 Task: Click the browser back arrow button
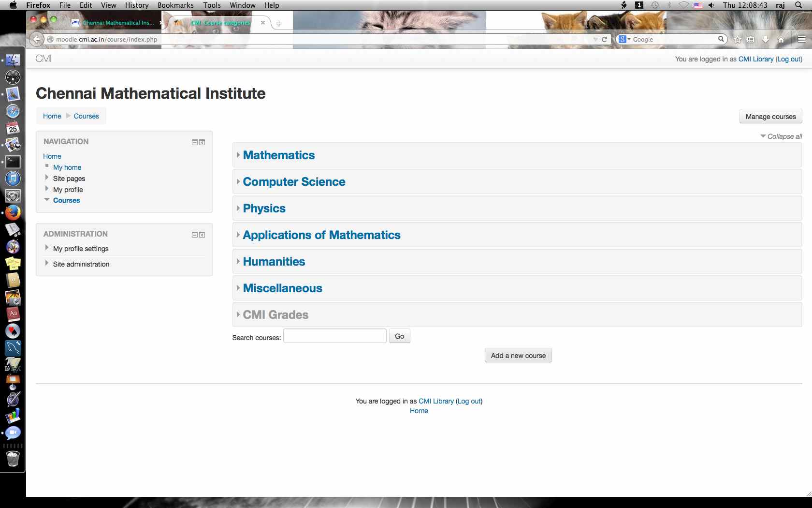pos(36,39)
